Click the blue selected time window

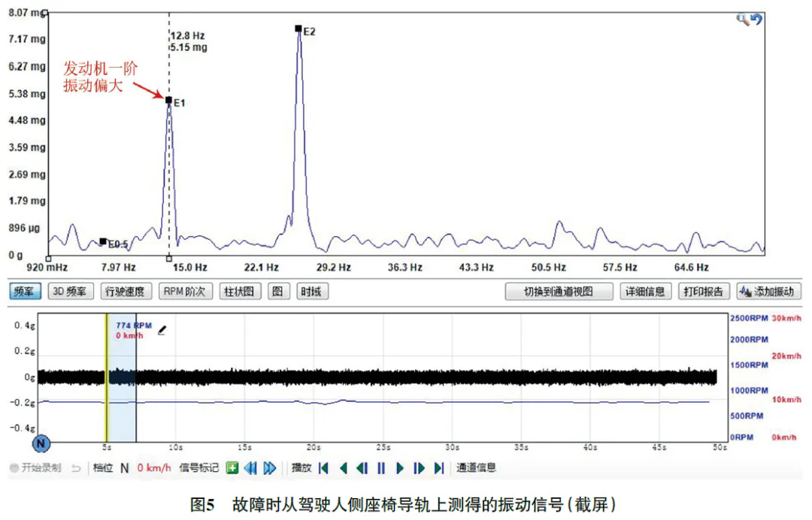123,378
